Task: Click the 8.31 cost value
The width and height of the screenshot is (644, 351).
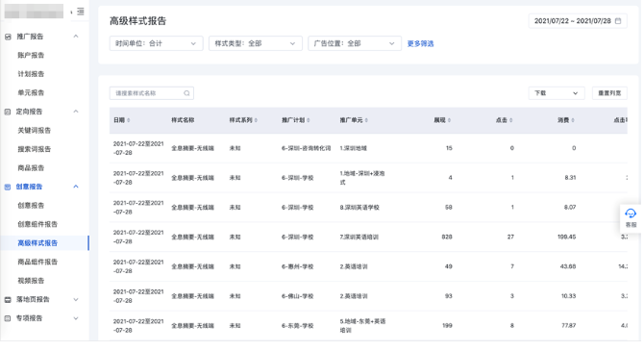Action: click(570, 178)
